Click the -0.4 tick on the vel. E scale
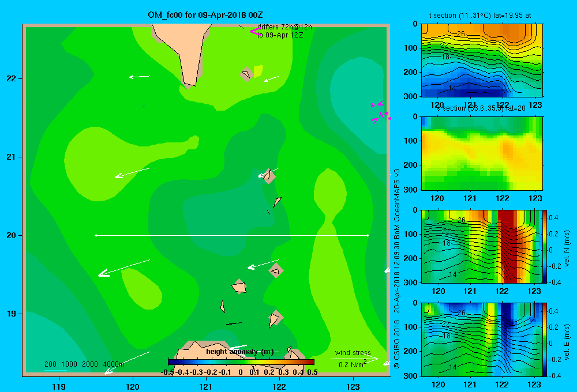The height and width of the screenshot is (392, 577). click(554, 375)
